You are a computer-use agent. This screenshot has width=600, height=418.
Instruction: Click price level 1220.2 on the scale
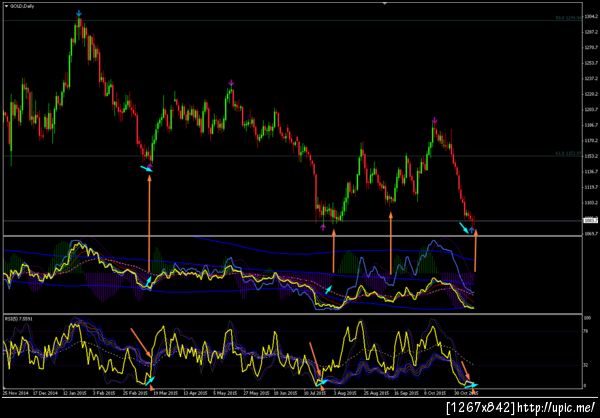(x=589, y=94)
